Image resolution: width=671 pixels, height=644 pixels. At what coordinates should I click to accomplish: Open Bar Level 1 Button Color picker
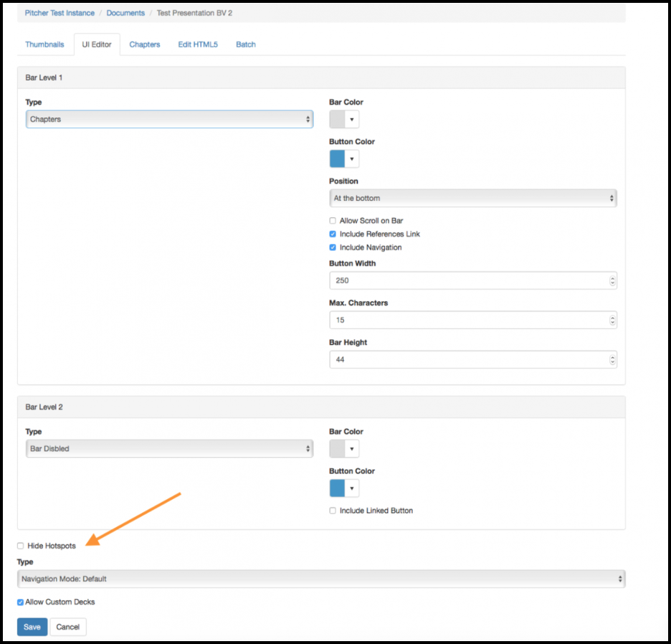tap(344, 158)
